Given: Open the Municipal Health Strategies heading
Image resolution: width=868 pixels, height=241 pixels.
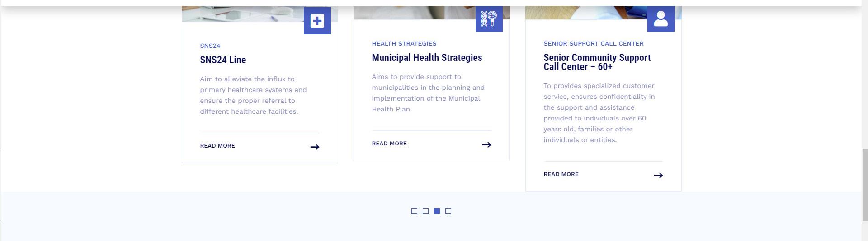Looking at the screenshot, I should click(x=427, y=57).
